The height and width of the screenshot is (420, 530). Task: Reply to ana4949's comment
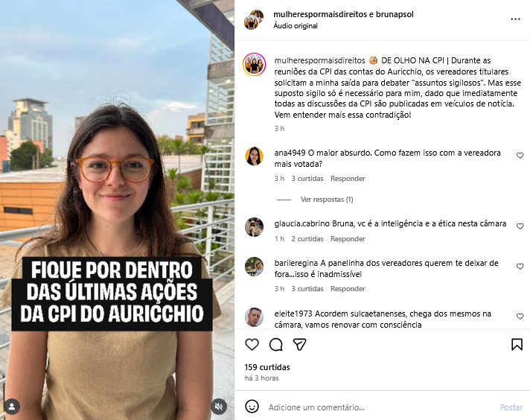tap(348, 179)
